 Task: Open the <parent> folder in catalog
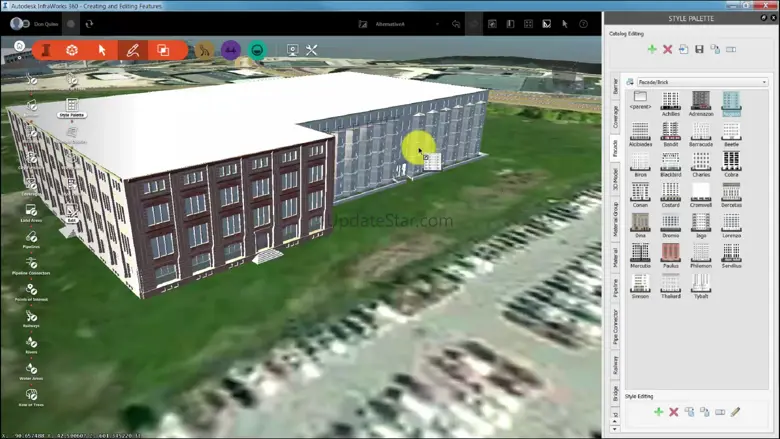[640, 99]
